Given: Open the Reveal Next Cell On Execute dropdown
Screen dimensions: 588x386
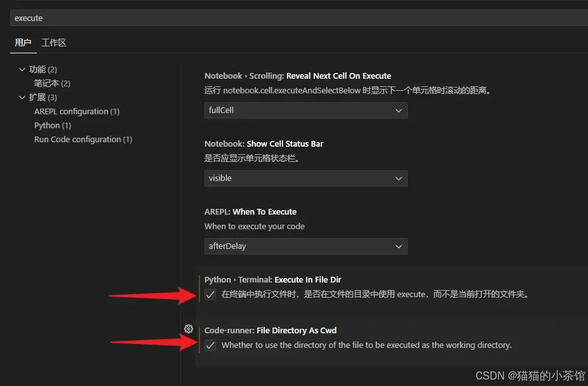Looking at the screenshot, I should 305,110.
